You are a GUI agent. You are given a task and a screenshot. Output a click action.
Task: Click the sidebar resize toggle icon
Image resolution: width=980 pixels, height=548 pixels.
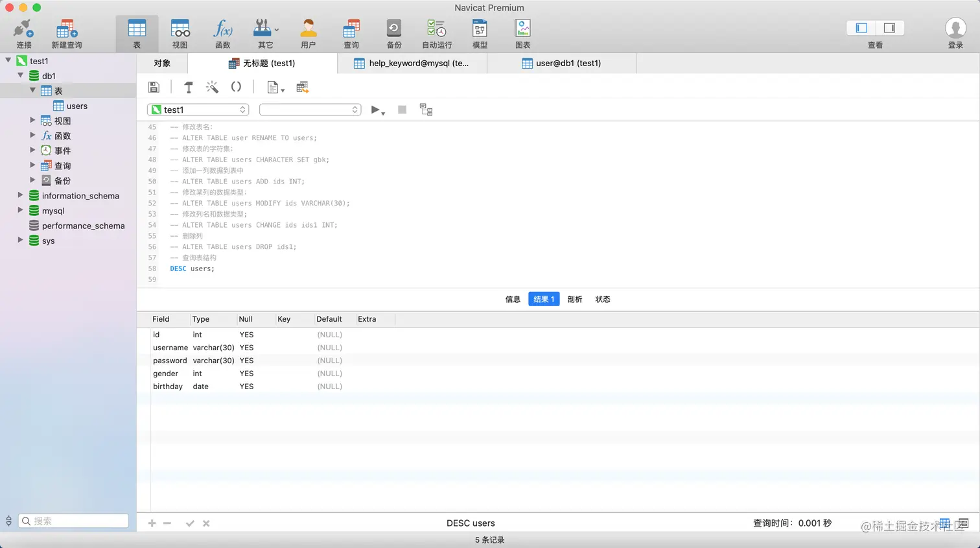pyautogui.click(x=8, y=521)
